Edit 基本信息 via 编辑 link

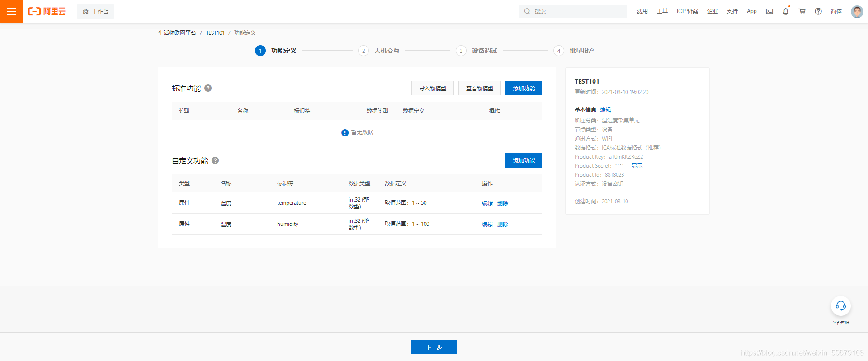click(x=605, y=110)
